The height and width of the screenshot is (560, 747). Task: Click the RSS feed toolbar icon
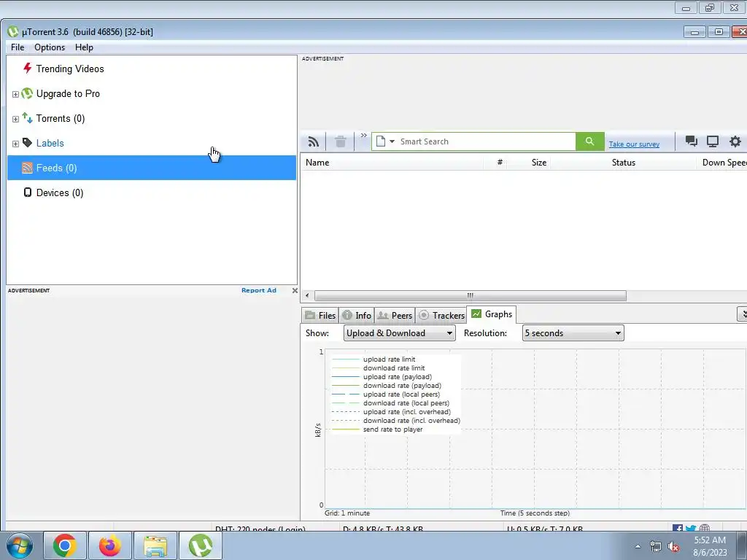pos(314,141)
